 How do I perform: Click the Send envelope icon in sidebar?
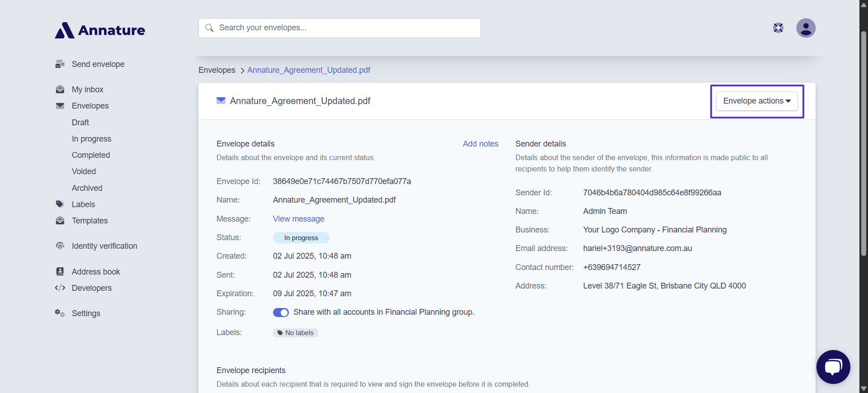point(60,64)
